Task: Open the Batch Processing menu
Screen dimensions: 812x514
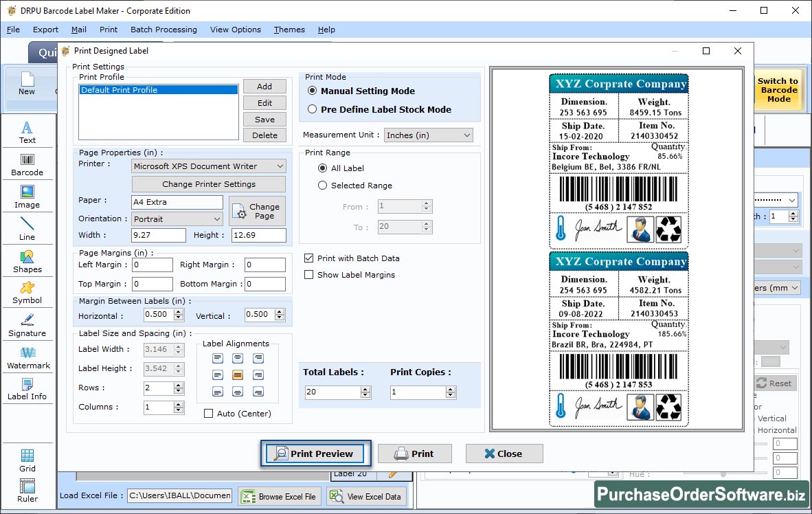Action: [163, 30]
